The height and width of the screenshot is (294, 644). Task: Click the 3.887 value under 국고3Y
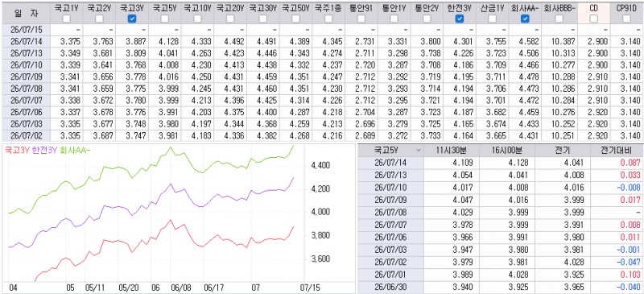[137, 42]
